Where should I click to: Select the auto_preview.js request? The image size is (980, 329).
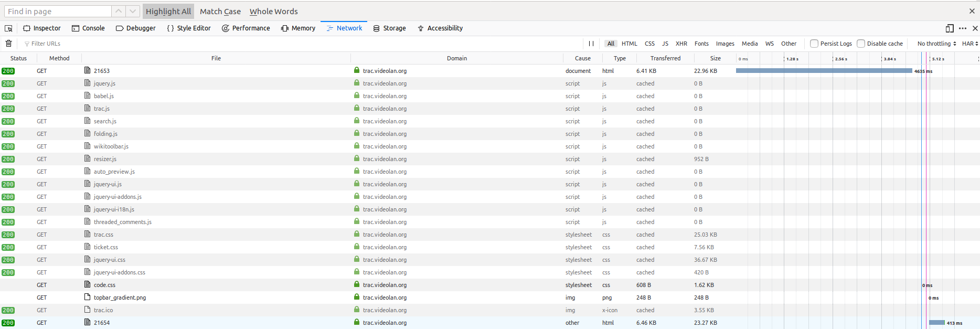coord(490,172)
